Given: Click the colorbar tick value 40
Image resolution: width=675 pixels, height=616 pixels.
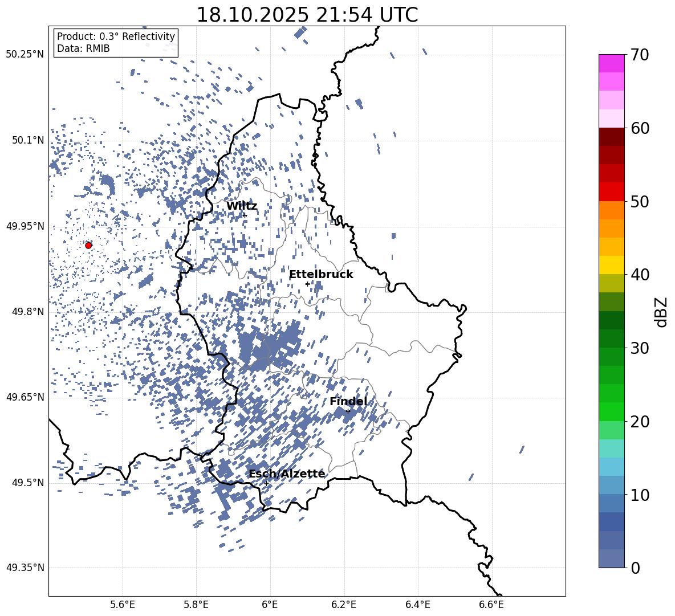Looking at the screenshot, I should pos(640,275).
